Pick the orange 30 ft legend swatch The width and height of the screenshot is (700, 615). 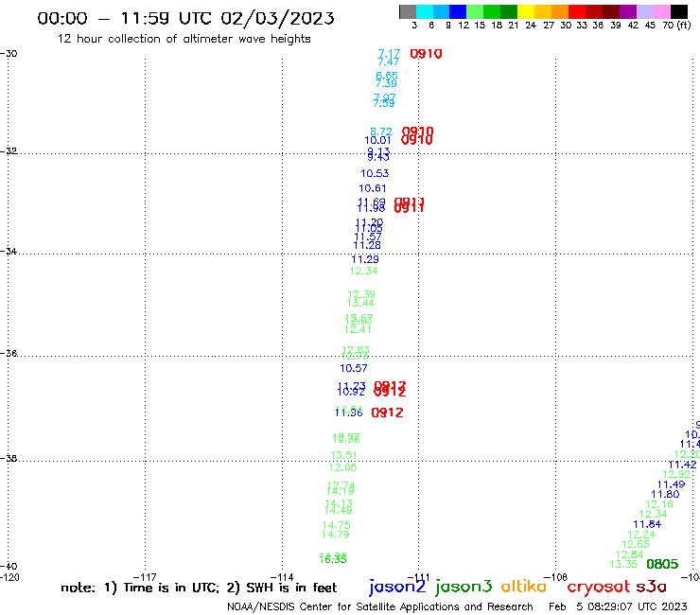pos(560,11)
